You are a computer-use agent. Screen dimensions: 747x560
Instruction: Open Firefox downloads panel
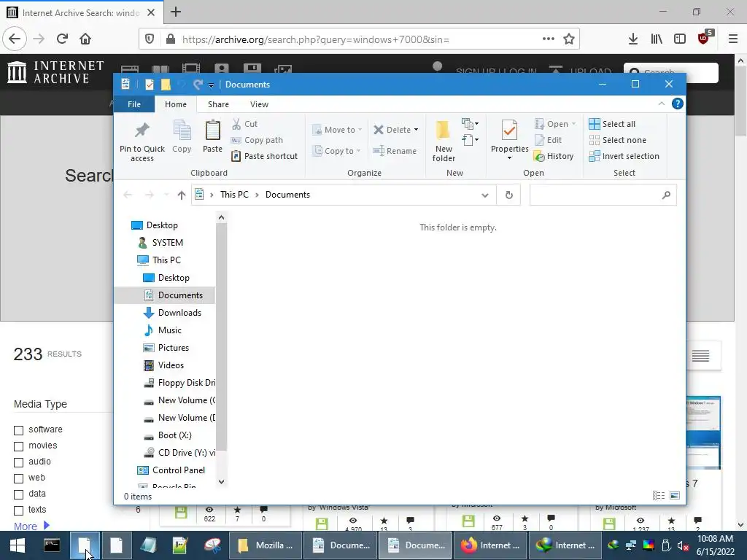[x=633, y=39]
